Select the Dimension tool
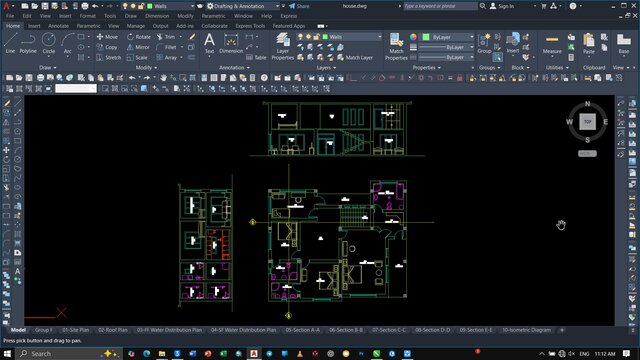 [231, 43]
